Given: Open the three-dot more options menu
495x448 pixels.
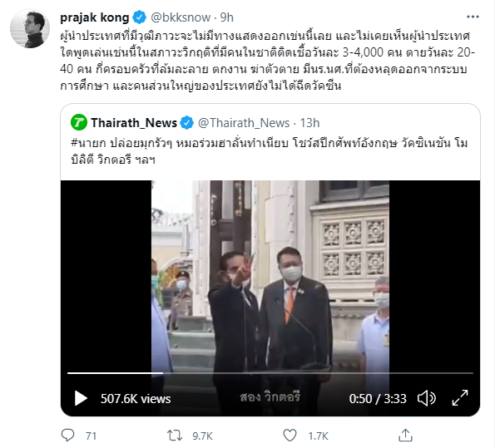Looking at the screenshot, I should (473, 17).
